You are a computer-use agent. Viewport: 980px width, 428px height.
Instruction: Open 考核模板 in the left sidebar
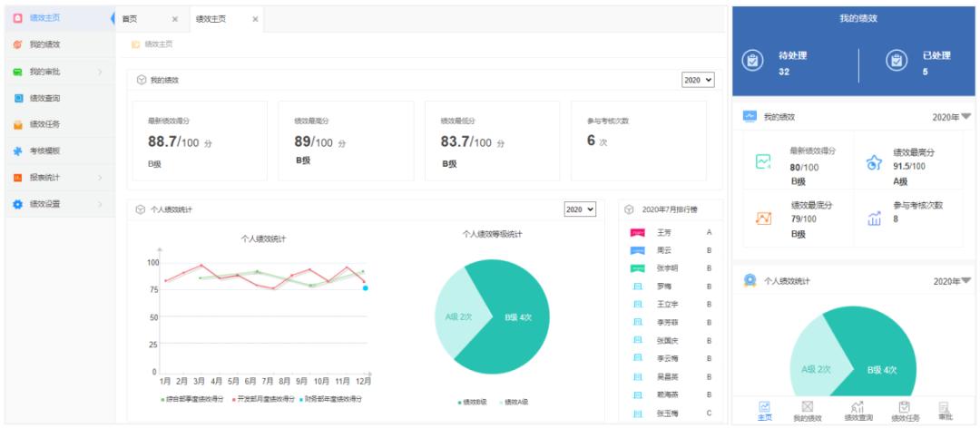point(44,151)
